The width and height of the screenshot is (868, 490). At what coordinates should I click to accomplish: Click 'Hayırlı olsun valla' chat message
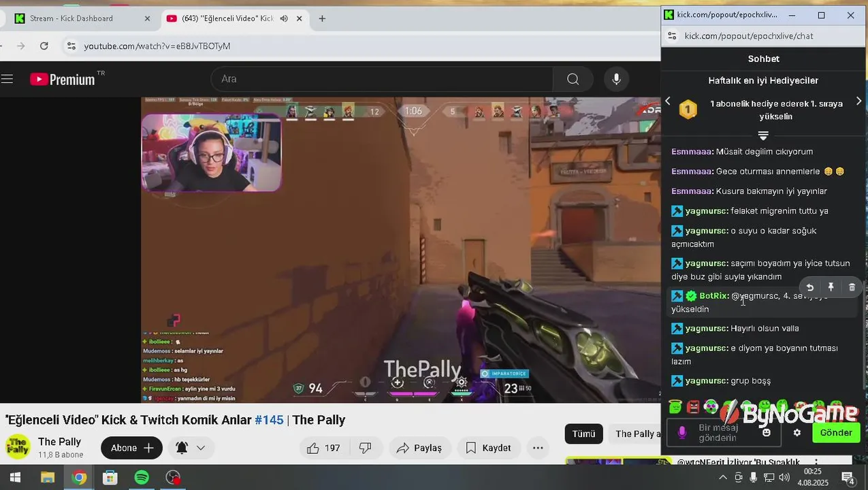pos(765,329)
